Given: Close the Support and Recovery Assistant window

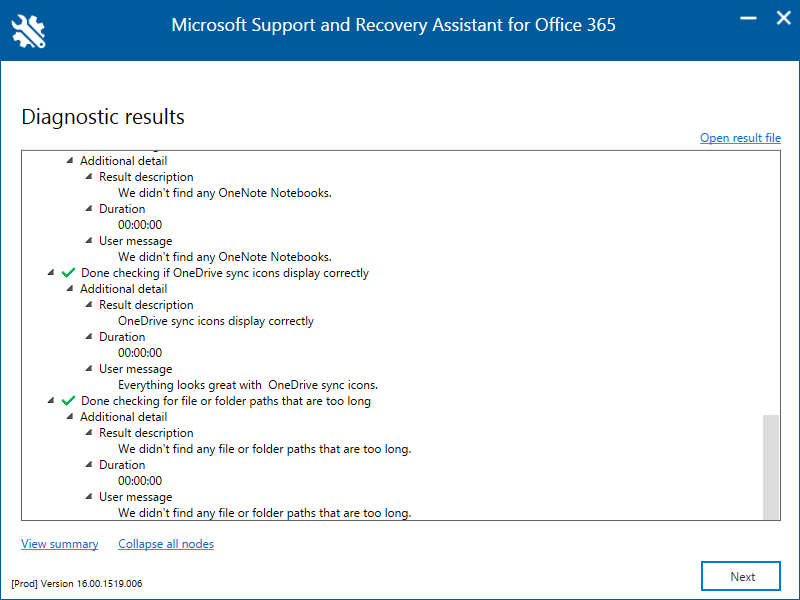Looking at the screenshot, I should [783, 18].
